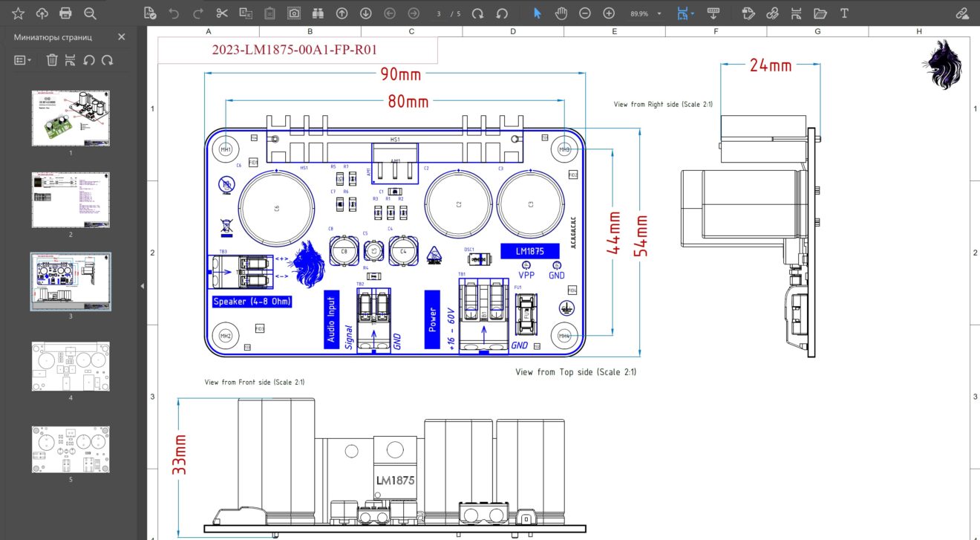Open the page view mode dropdown arrow
980x540 pixels.
pyautogui.click(x=694, y=13)
